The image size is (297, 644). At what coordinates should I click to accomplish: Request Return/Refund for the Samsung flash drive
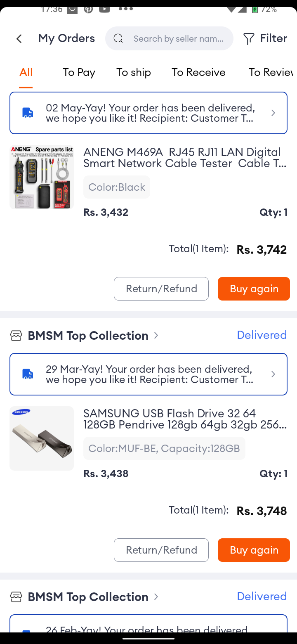coord(161,550)
